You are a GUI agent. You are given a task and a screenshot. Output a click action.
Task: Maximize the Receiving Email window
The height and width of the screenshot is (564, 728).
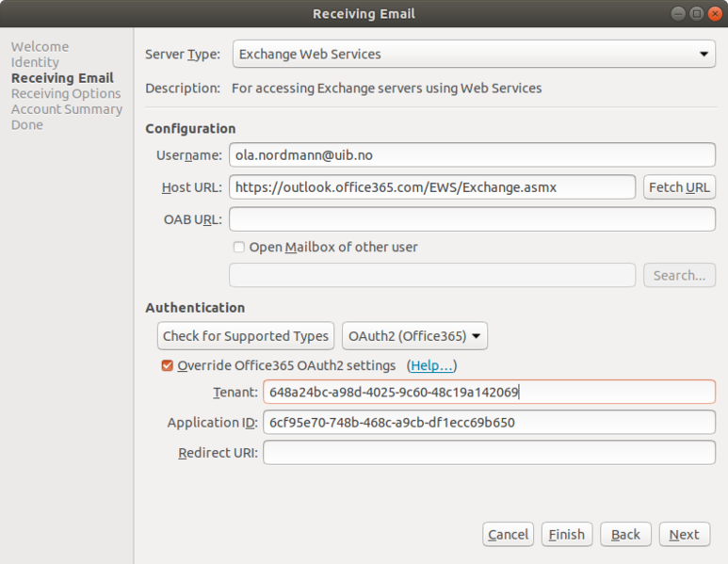click(696, 14)
